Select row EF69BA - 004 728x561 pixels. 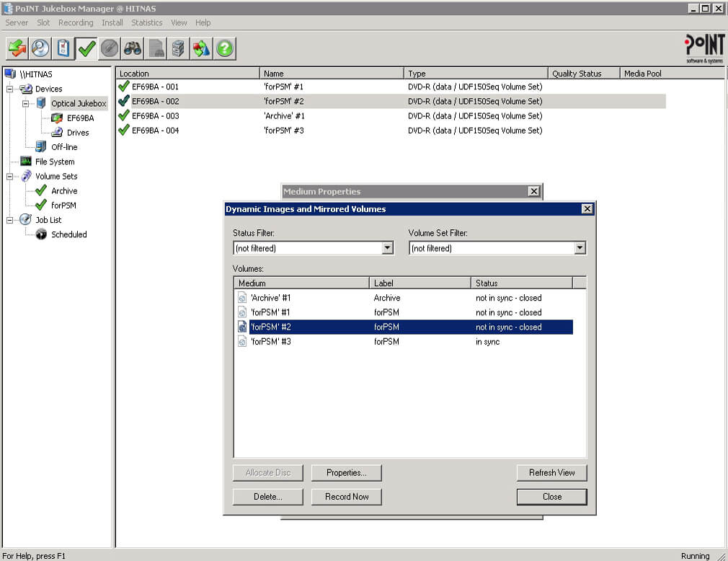click(x=391, y=131)
